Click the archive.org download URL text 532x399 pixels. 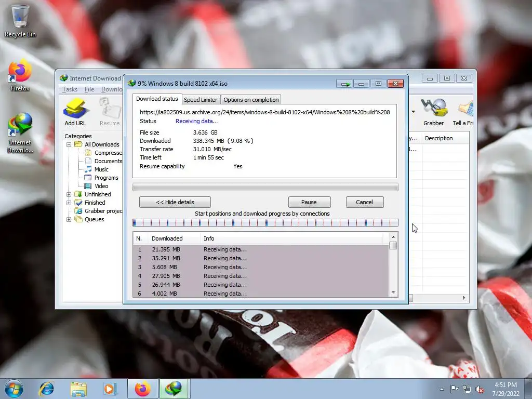tap(265, 112)
